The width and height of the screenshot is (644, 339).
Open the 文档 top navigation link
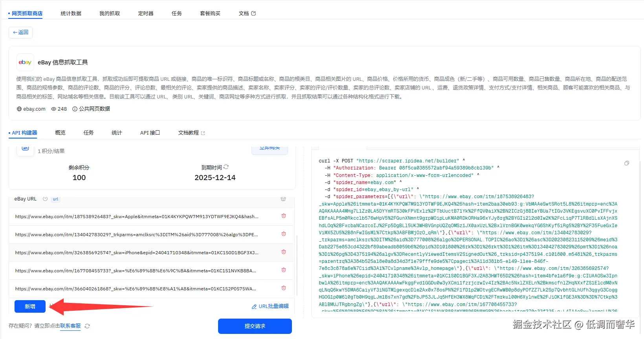pyautogui.click(x=244, y=13)
